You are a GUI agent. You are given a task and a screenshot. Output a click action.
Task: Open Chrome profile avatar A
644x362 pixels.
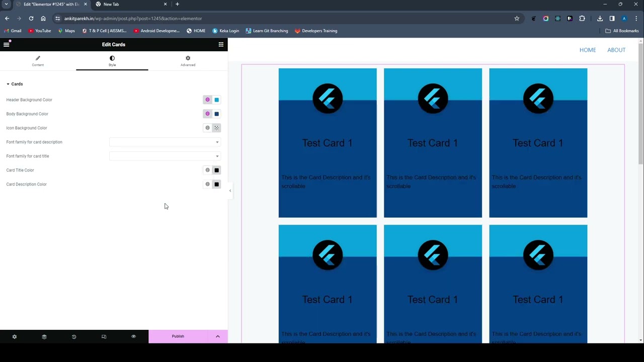click(x=624, y=19)
